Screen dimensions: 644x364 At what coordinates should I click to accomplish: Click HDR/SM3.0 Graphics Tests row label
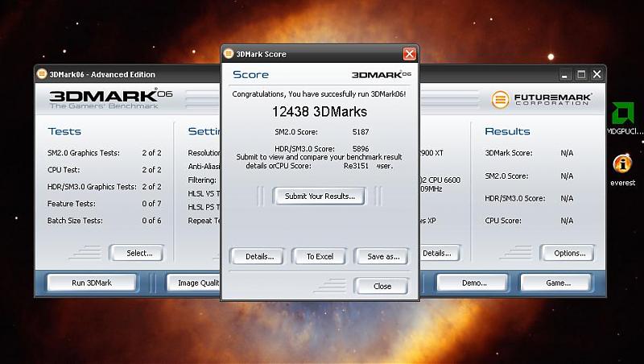(92, 187)
